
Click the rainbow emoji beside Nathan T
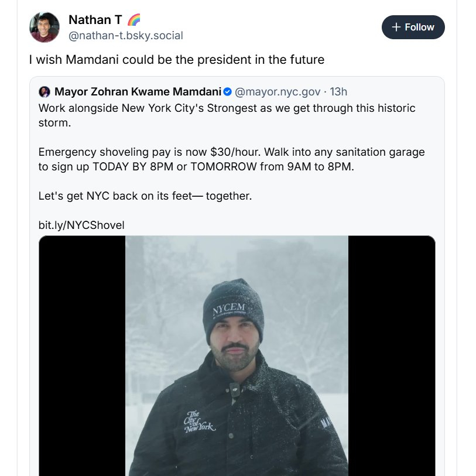pyautogui.click(x=133, y=20)
